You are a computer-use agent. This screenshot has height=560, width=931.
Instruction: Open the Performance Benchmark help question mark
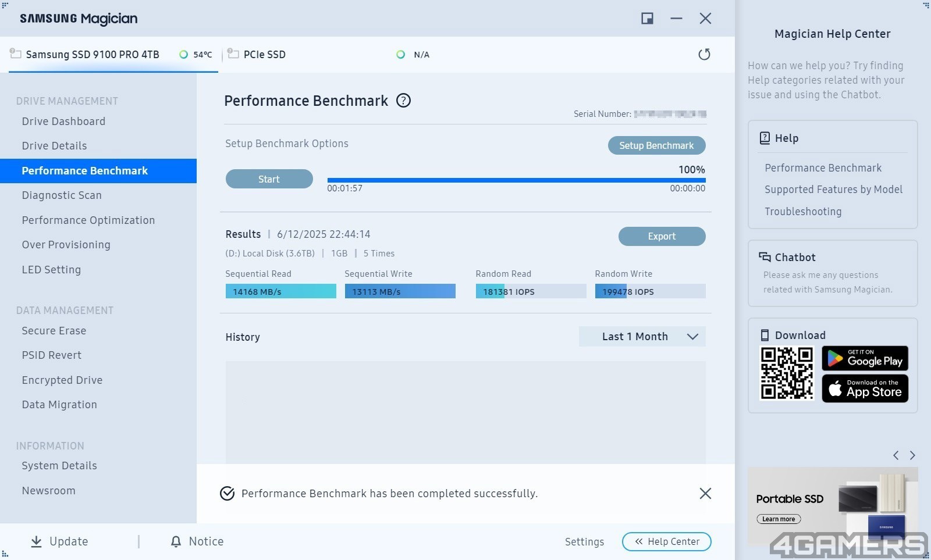403,101
